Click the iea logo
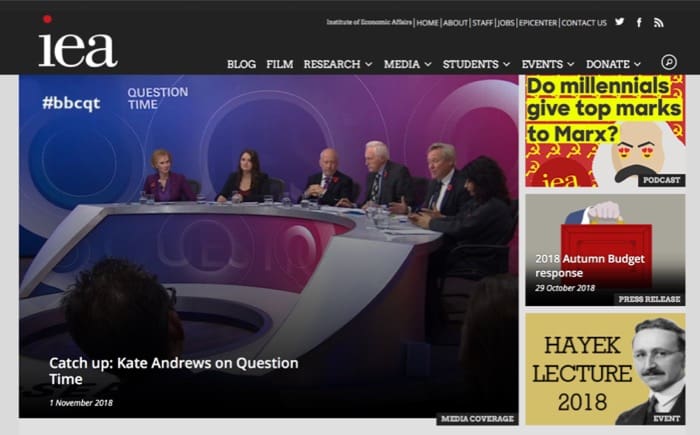The image size is (700, 435). click(78, 42)
